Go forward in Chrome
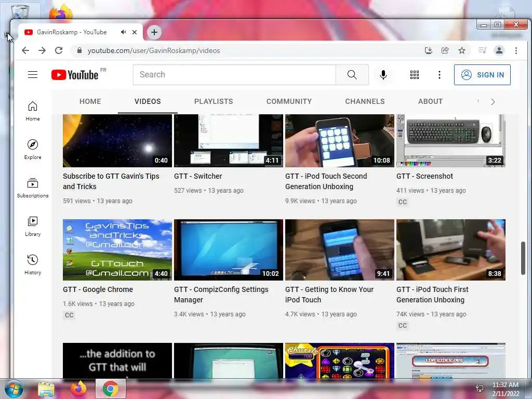The image size is (532, 399). (42, 50)
